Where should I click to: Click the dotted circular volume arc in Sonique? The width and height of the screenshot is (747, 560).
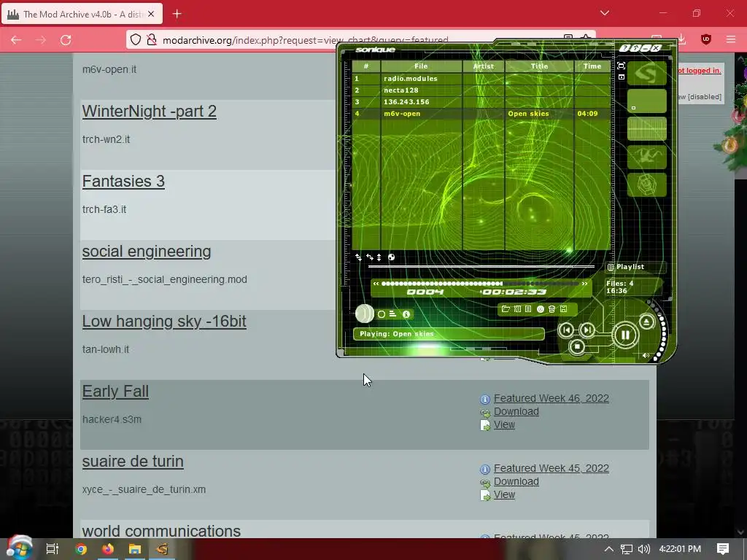660,330
